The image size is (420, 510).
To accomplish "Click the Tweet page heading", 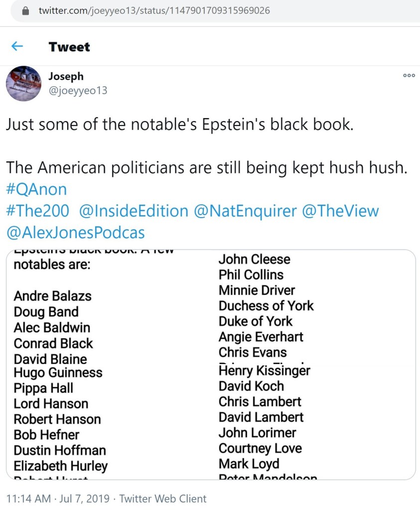I will pos(69,47).
